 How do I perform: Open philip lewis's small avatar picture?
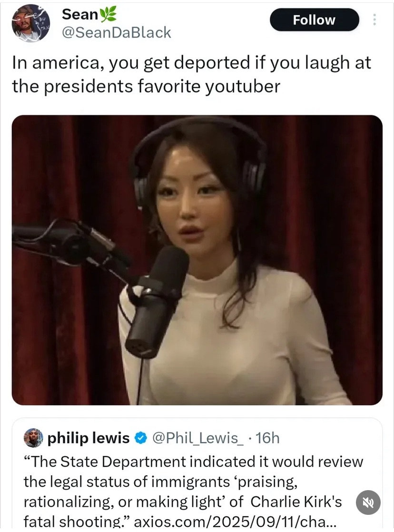[33, 438]
